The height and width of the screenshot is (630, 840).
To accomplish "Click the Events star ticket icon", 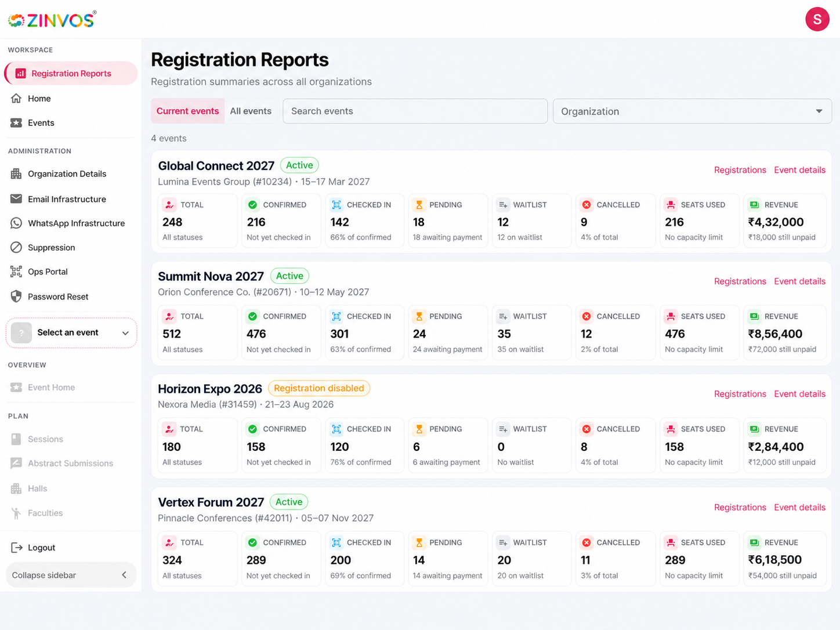I will pyautogui.click(x=16, y=123).
